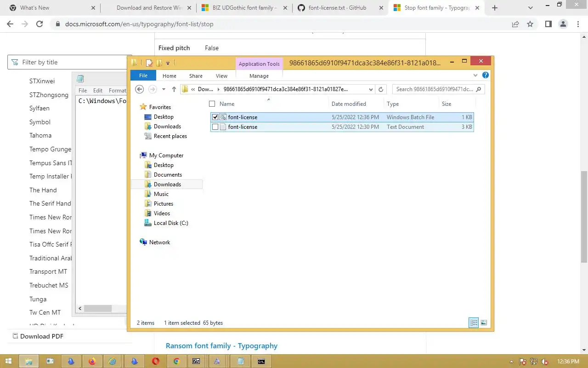Bookmark this page with the star icon
This screenshot has width=588, height=368.
click(x=530, y=24)
